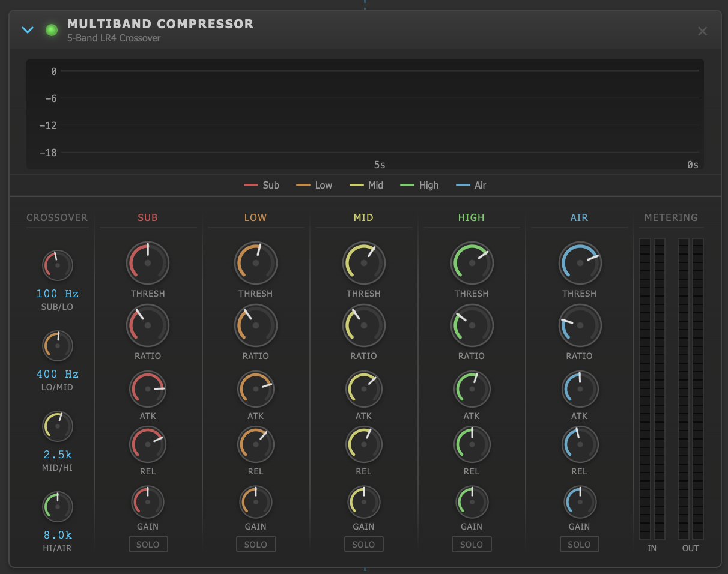Click the HI/AIR crossover knob
The image size is (728, 574).
pyautogui.click(x=58, y=506)
